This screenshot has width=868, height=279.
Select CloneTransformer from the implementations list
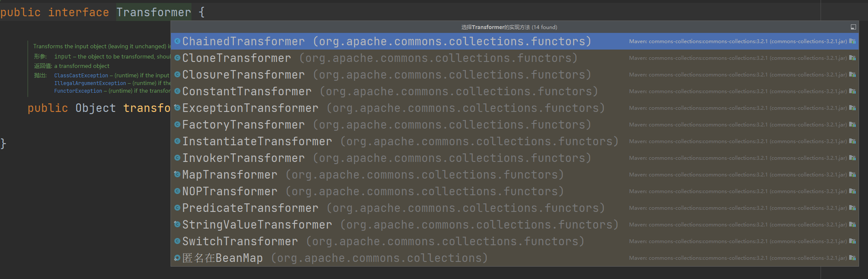[x=236, y=58]
